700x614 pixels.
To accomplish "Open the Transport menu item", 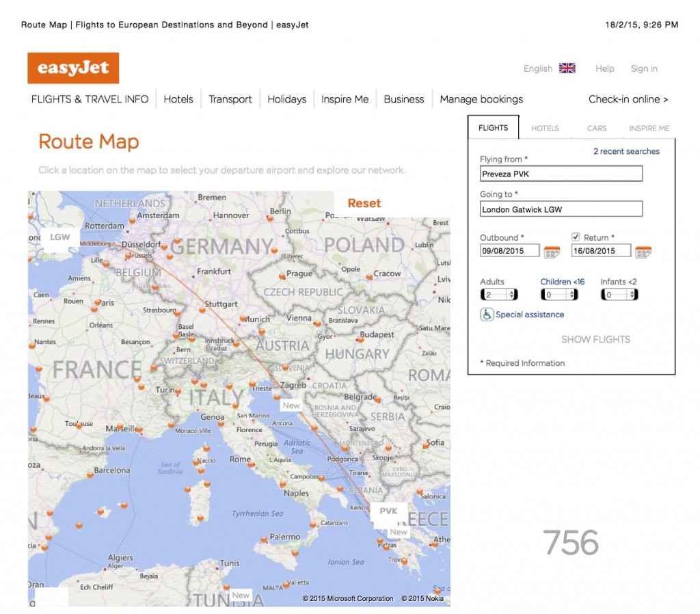I will tap(230, 99).
